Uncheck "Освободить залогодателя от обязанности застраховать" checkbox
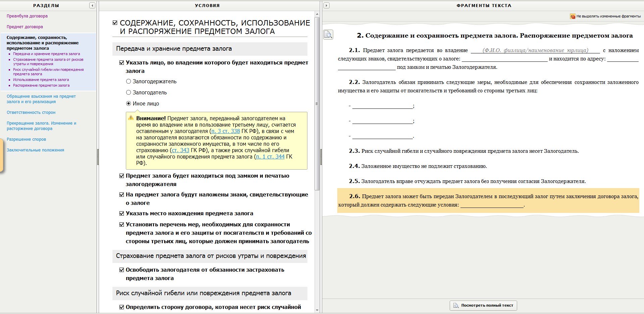 click(121, 270)
